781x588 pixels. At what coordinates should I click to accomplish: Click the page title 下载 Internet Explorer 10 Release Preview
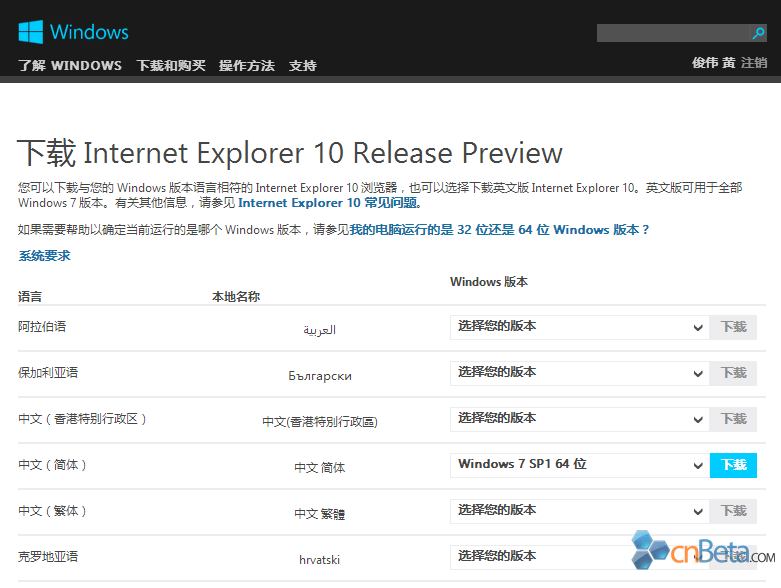click(x=290, y=152)
